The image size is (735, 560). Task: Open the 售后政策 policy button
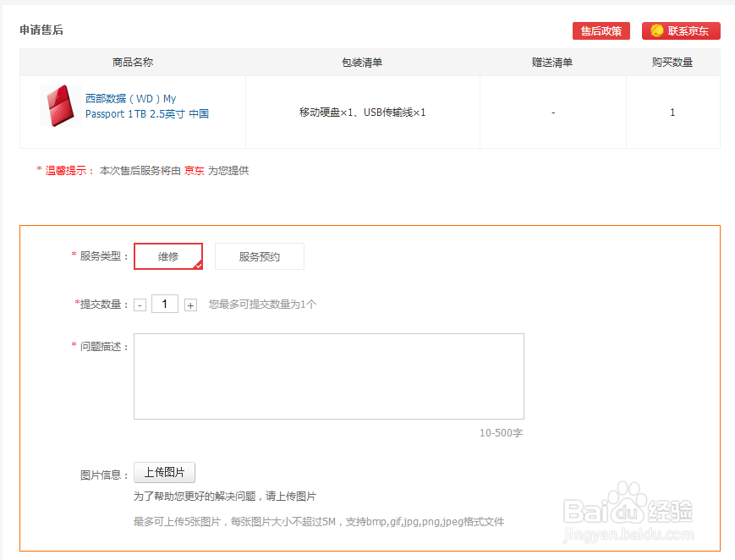pos(601,31)
